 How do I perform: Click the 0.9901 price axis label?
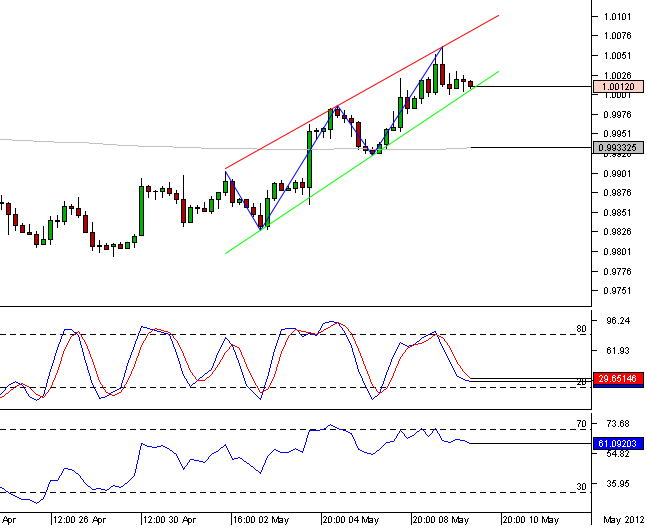click(x=617, y=173)
